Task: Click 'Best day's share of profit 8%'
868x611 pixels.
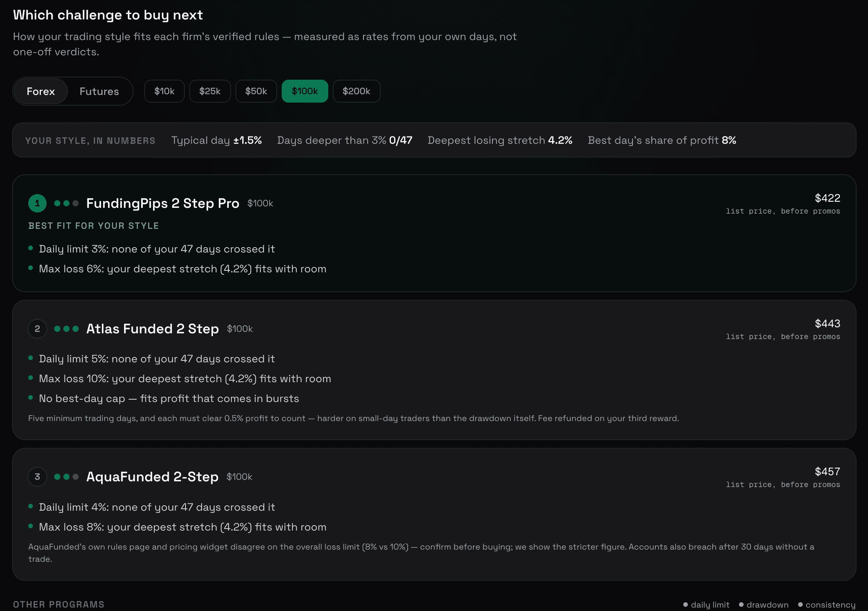Action: point(662,140)
